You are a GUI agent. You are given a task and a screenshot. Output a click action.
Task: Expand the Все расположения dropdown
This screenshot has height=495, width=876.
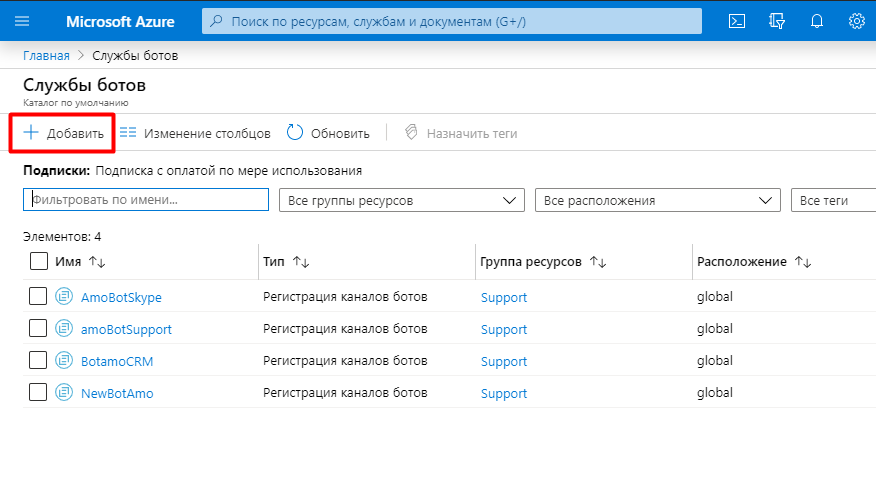(658, 200)
